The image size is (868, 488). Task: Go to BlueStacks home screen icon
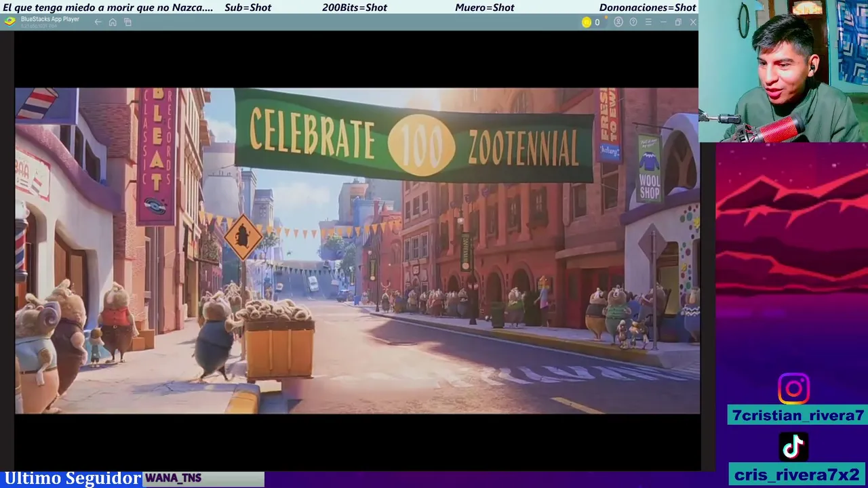tap(113, 22)
